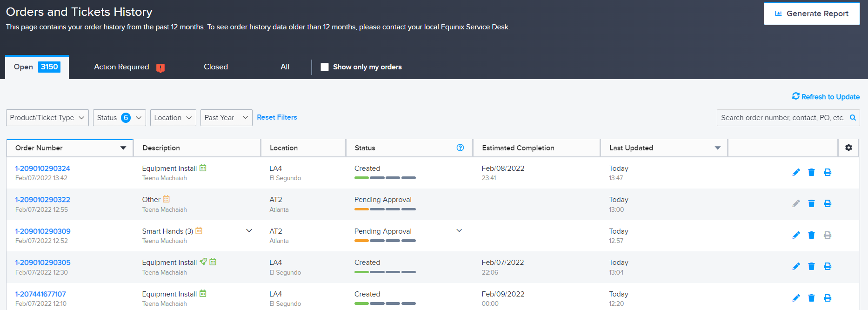Click the Reset Filters link
This screenshot has height=310, width=868.
(x=277, y=117)
